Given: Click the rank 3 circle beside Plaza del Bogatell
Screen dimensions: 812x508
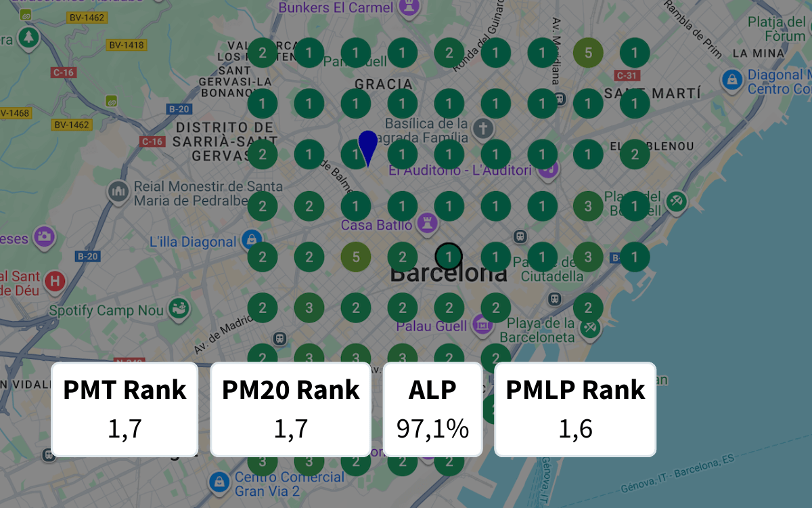Looking at the screenshot, I should tap(588, 206).
